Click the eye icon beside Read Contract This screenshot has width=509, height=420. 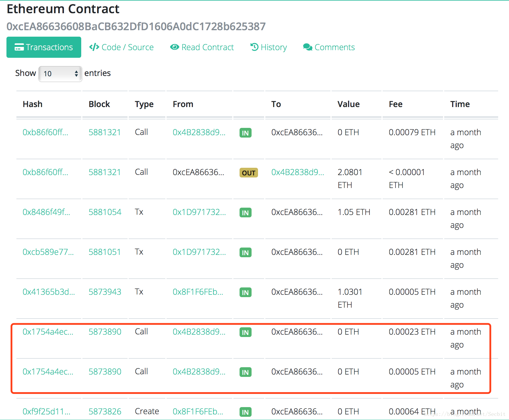click(174, 47)
